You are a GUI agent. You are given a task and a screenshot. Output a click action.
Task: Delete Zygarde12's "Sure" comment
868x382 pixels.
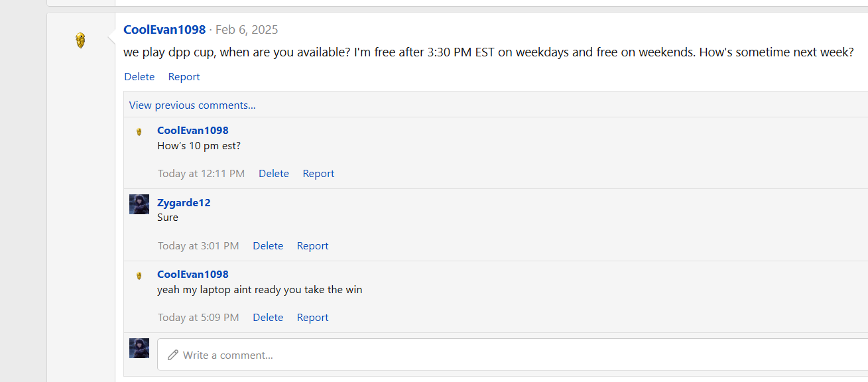268,245
